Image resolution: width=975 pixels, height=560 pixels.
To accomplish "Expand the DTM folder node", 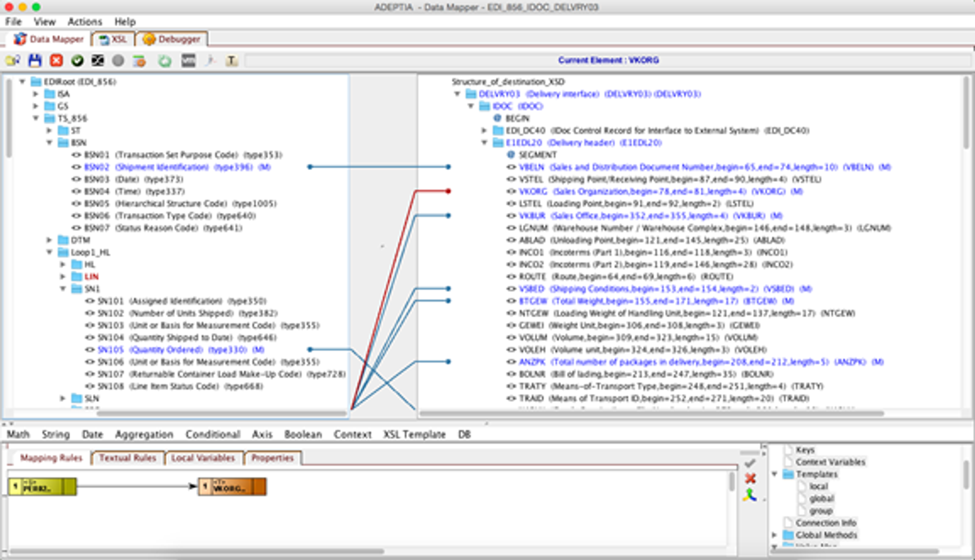I will (x=49, y=240).
